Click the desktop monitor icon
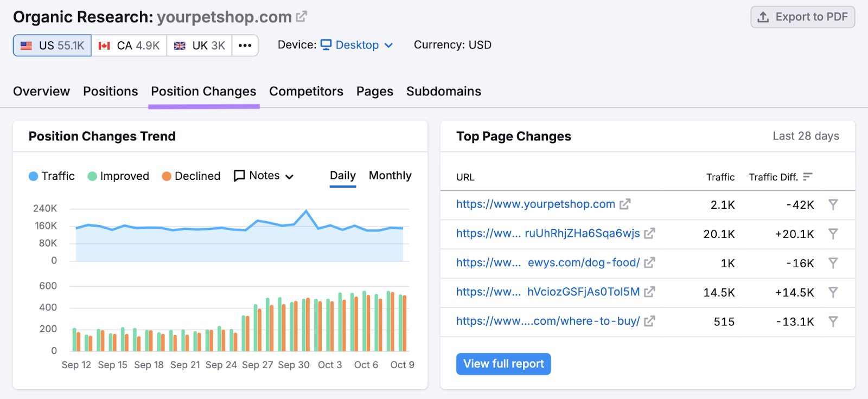Screen dimensions: 868x399 (x=326, y=45)
